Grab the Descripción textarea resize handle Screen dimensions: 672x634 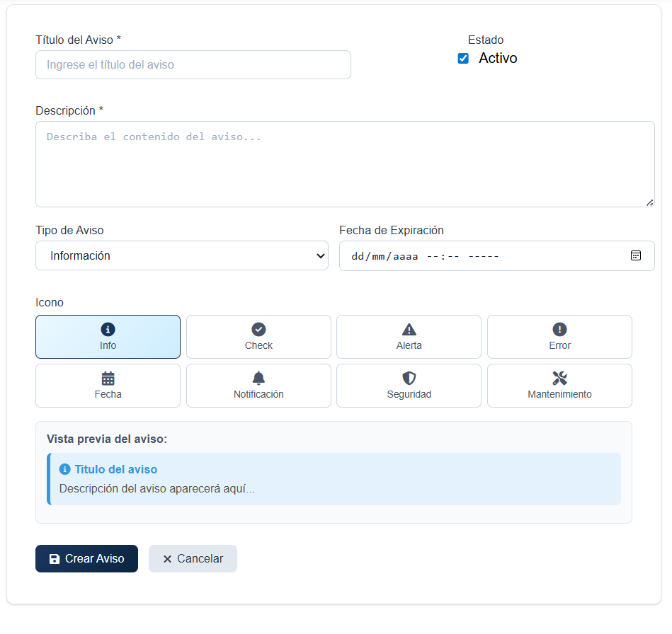650,202
